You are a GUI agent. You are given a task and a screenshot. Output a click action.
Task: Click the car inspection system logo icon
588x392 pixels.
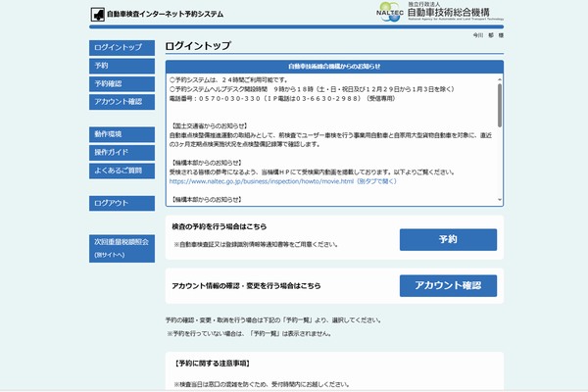click(97, 15)
